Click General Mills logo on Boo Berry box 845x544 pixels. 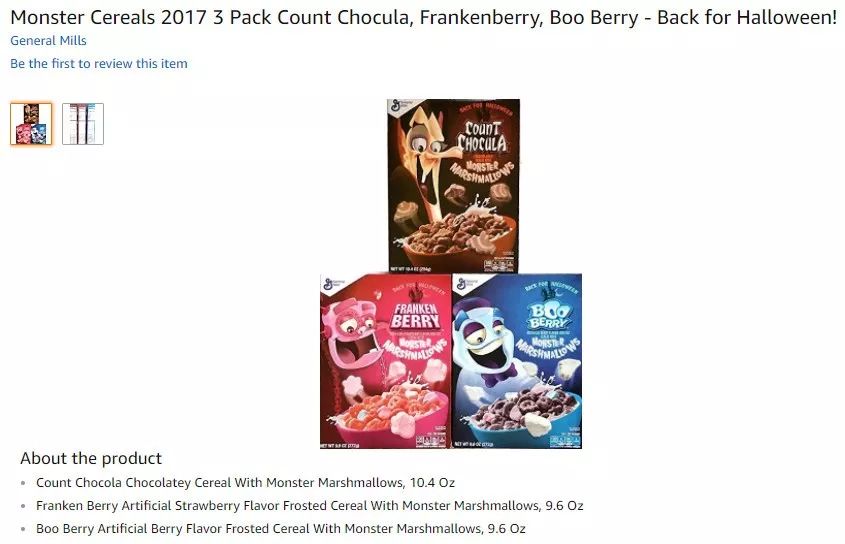point(465,284)
